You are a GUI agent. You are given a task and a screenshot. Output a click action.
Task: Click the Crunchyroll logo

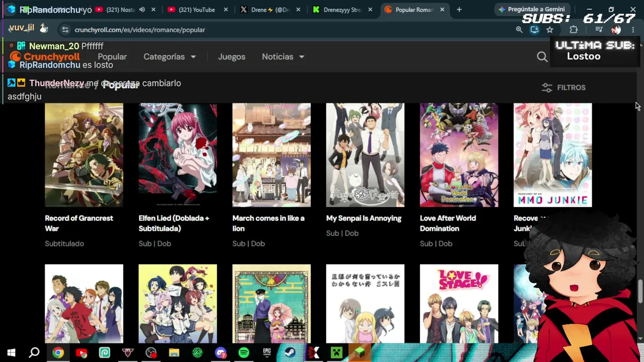(x=46, y=57)
